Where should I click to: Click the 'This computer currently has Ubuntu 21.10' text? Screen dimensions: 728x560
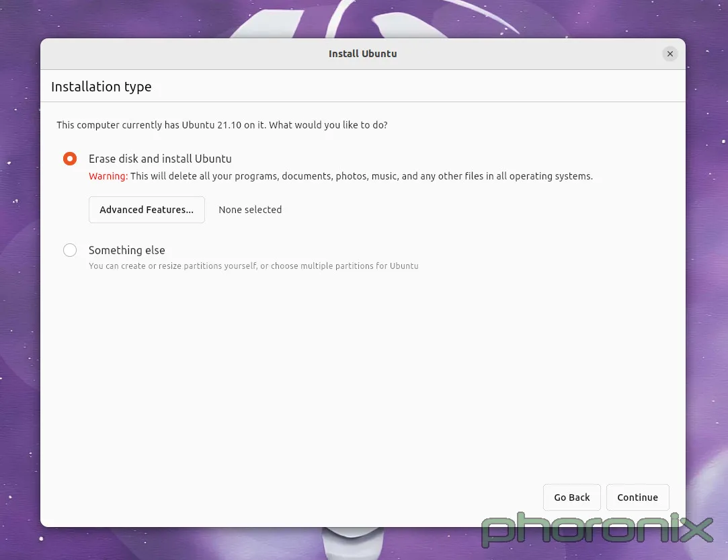222,125
